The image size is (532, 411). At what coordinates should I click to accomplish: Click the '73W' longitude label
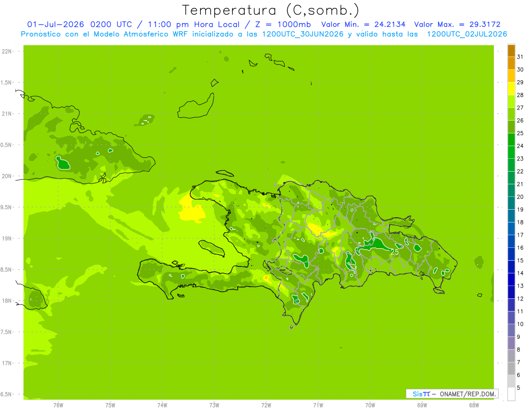[214, 405]
